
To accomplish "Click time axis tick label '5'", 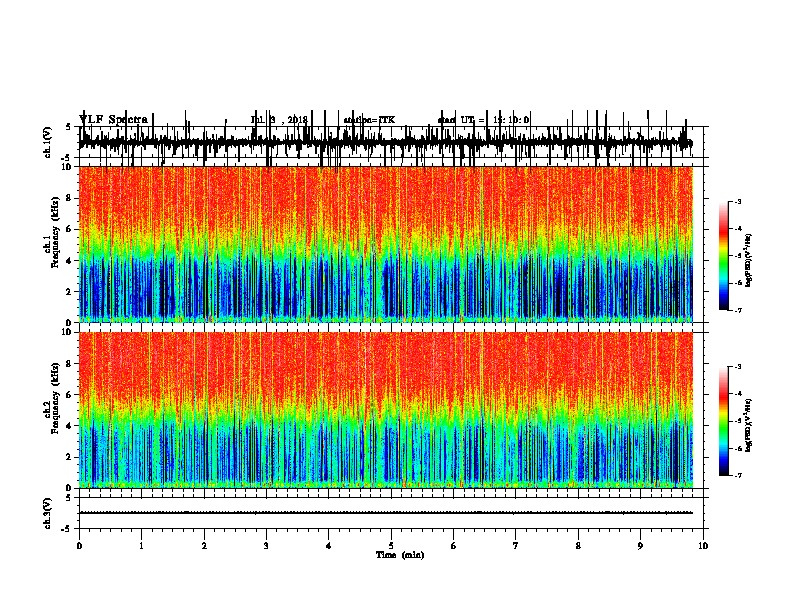I will click(391, 546).
